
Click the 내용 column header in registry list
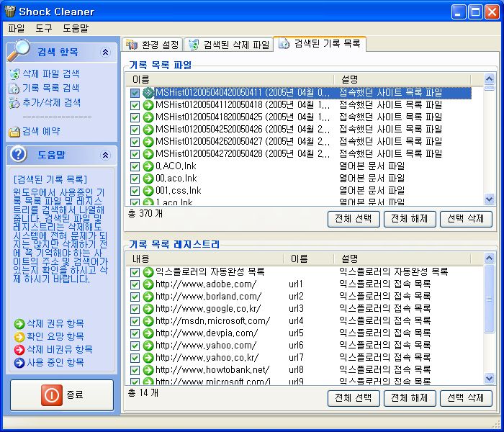204,258
